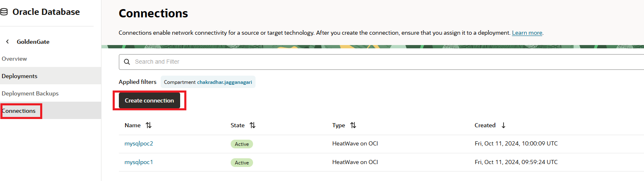644x181 pixels.
Task: Click the back chevron beside GoldenGate
Action: (7, 42)
